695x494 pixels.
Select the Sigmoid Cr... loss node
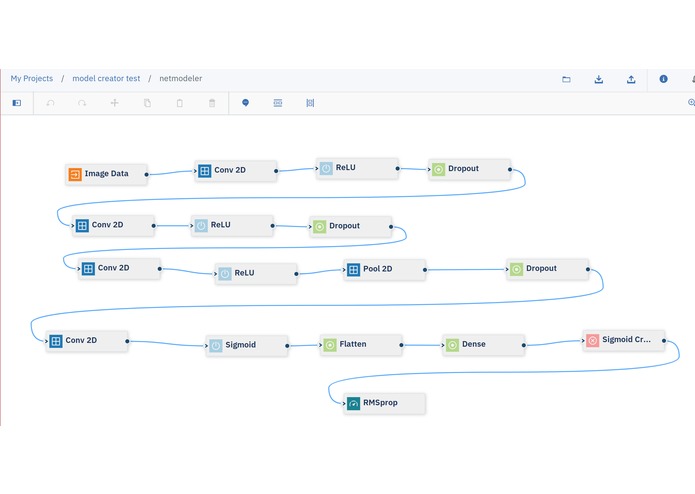(x=624, y=340)
